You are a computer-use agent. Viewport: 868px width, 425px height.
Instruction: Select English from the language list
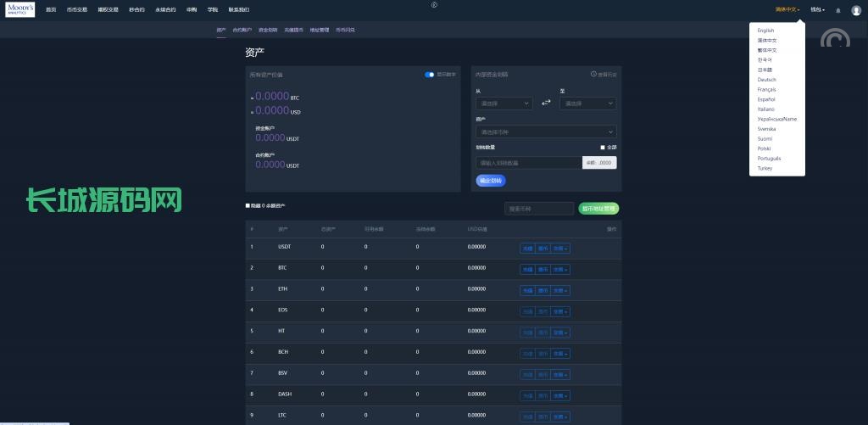[765, 31]
